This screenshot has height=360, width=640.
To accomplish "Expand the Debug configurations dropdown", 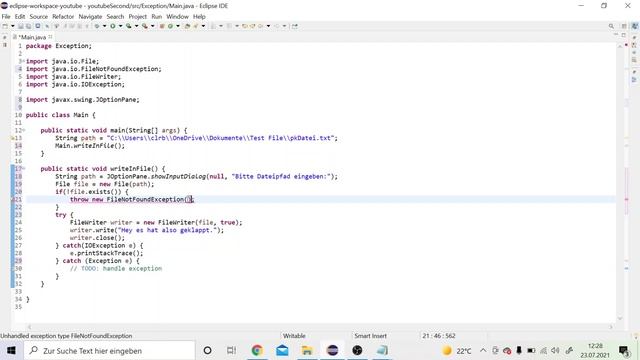I will pyautogui.click(x=104, y=26).
